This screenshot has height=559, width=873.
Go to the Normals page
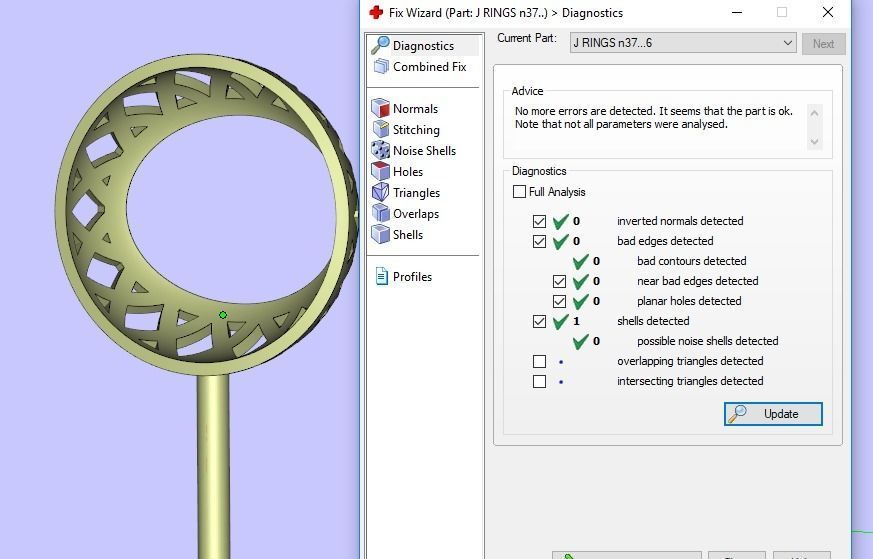point(415,109)
